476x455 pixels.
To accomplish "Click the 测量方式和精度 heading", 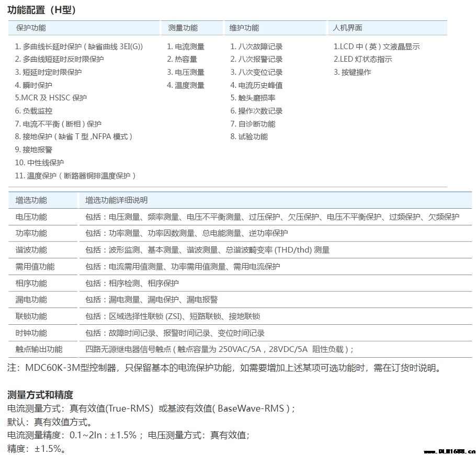I will (40, 395).
